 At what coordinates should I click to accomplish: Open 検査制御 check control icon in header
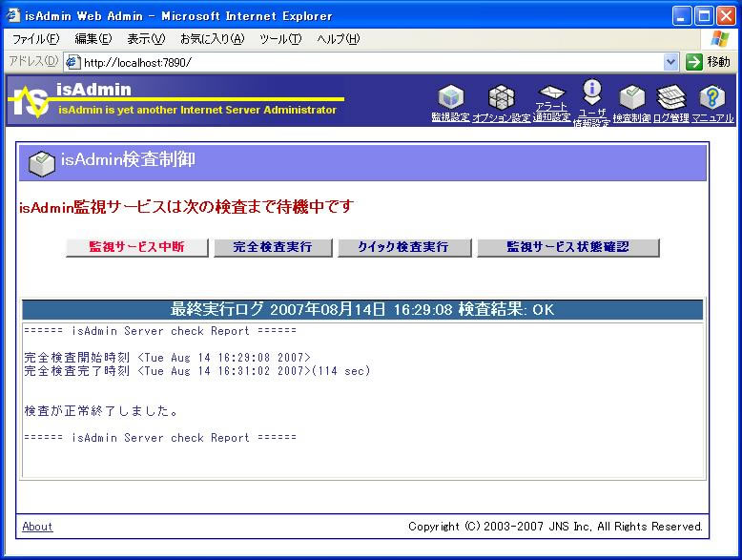[x=632, y=97]
